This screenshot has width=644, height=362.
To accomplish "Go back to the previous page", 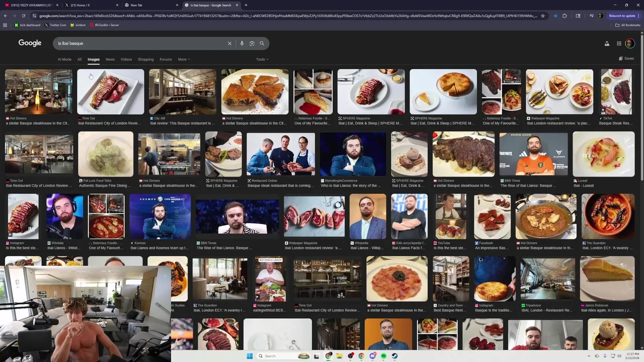I will coord(6,16).
